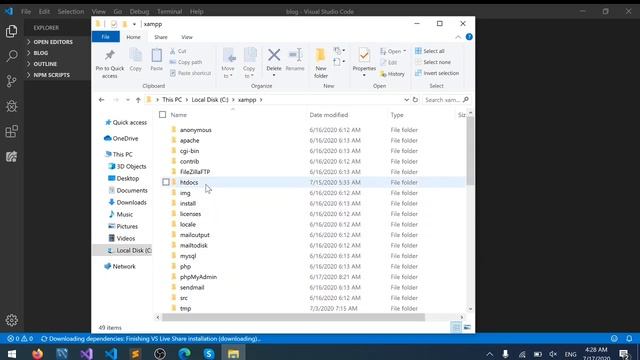The image size is (640, 360).
Task: Click the horizontal scrollbar in file list
Action: pos(293,317)
